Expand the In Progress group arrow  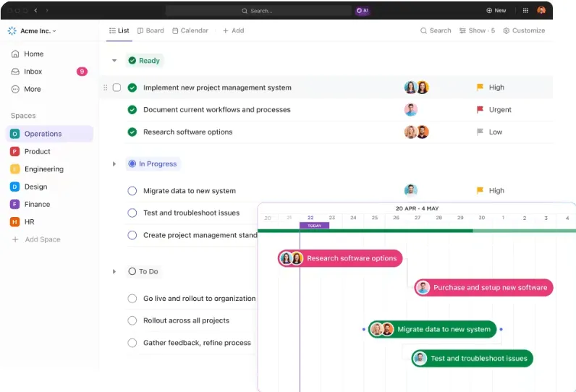point(114,164)
